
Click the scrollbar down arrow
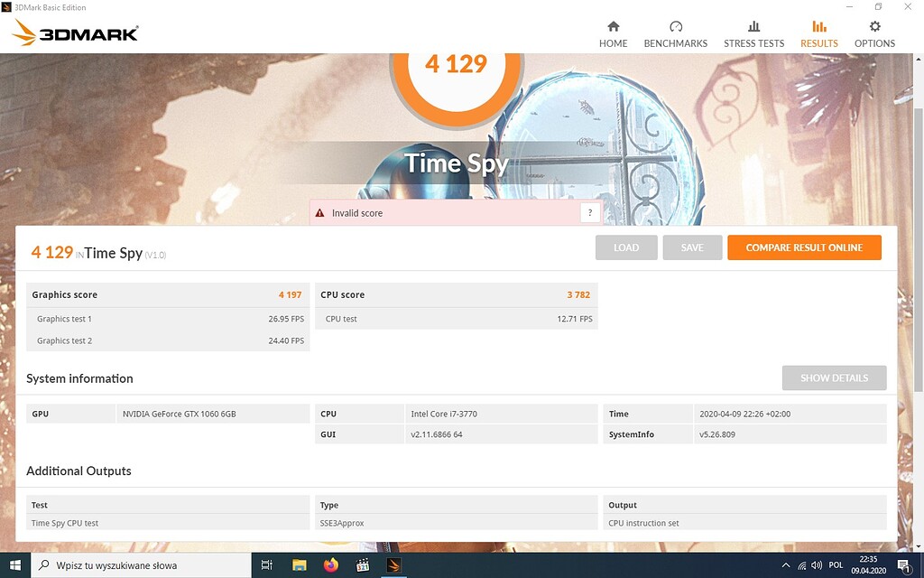coord(918,547)
